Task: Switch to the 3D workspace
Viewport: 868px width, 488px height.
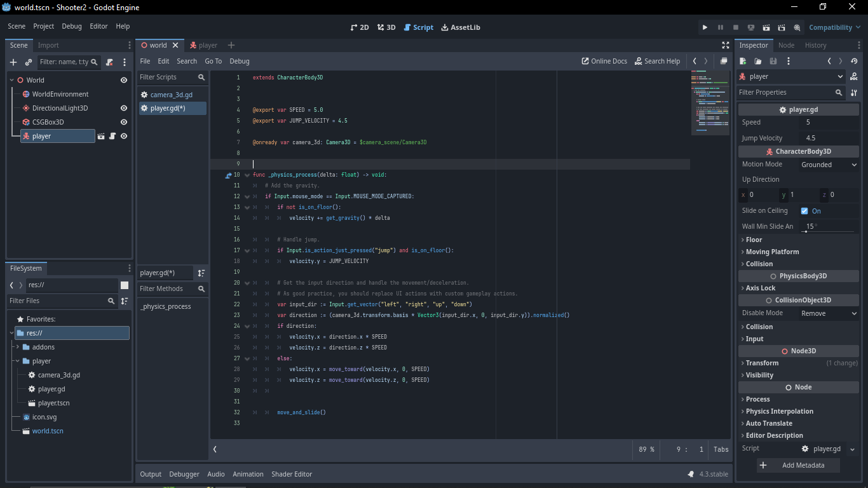Action: (x=386, y=27)
